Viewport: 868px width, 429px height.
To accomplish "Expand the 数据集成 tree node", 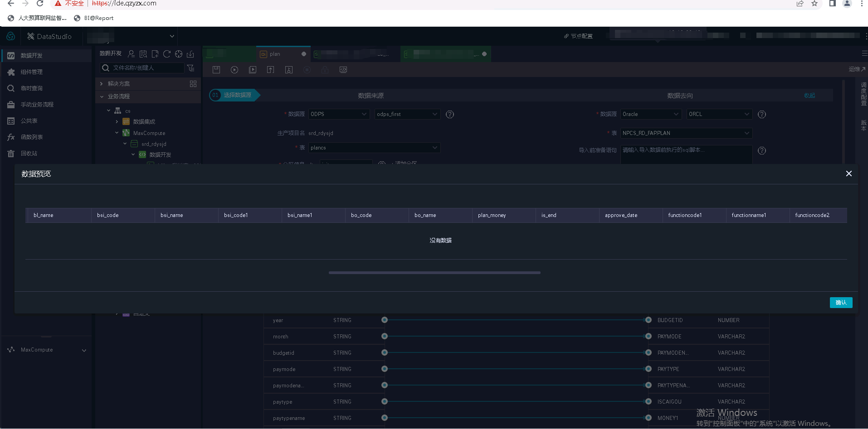I will tap(117, 121).
